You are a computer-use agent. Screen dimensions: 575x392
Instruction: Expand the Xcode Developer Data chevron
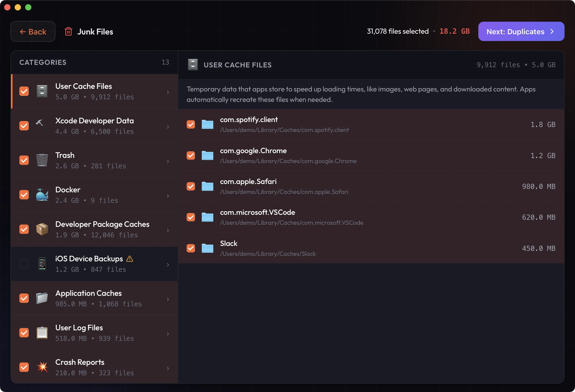168,127
